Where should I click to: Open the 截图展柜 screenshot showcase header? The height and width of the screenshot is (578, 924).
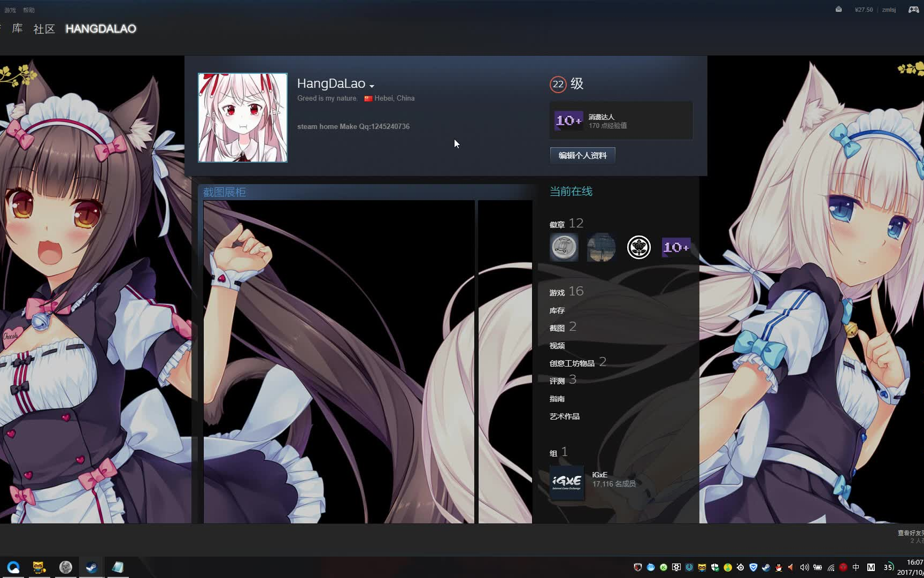[225, 192]
